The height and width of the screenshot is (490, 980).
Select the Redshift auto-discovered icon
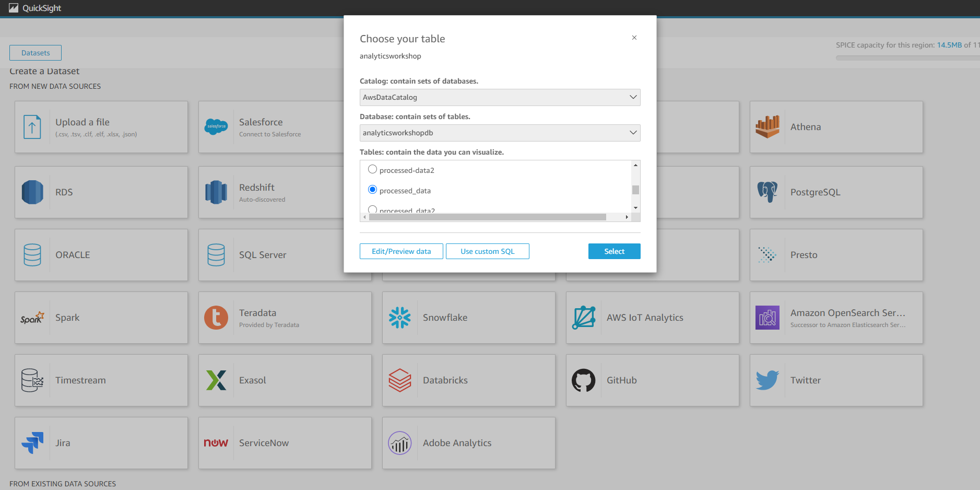tap(216, 192)
